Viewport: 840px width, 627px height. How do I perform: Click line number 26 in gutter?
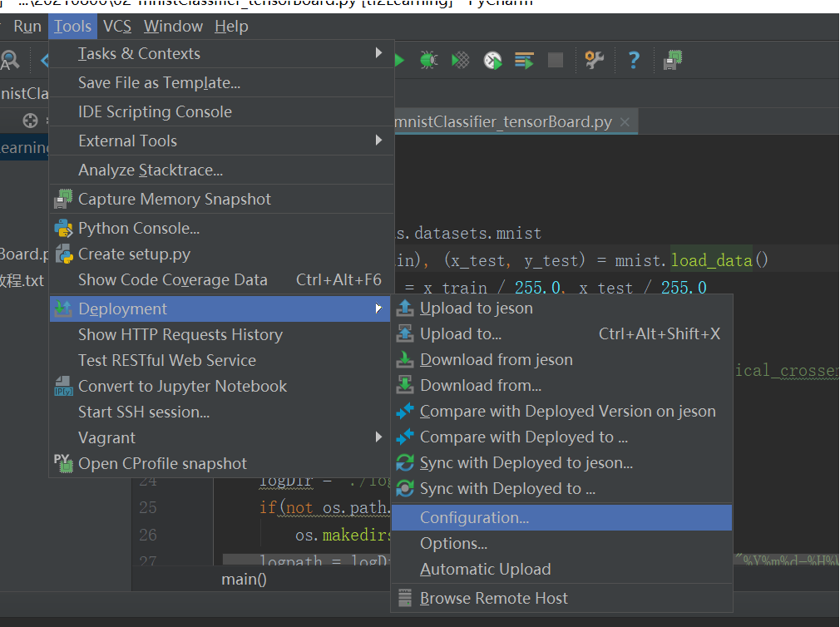pos(148,535)
